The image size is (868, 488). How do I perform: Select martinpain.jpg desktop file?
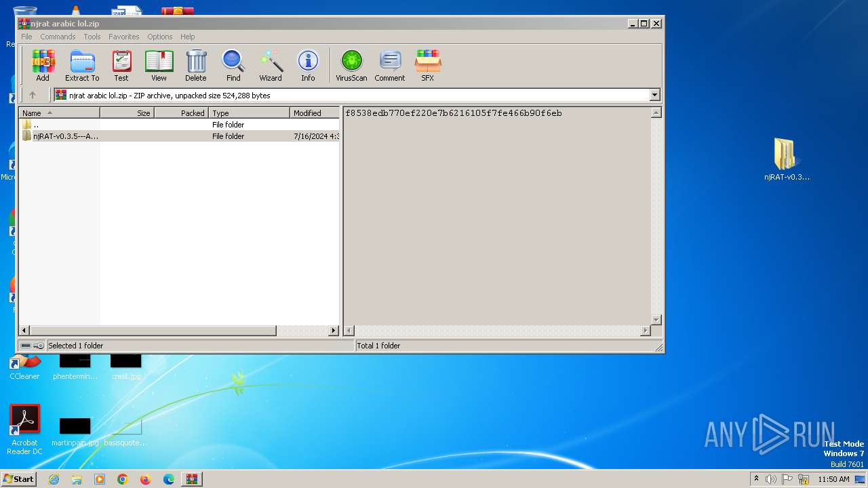pos(75,432)
